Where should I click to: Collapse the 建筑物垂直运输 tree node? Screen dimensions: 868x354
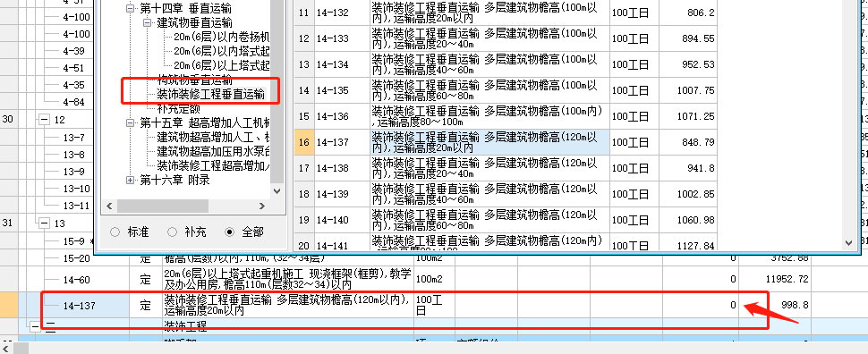[148, 23]
